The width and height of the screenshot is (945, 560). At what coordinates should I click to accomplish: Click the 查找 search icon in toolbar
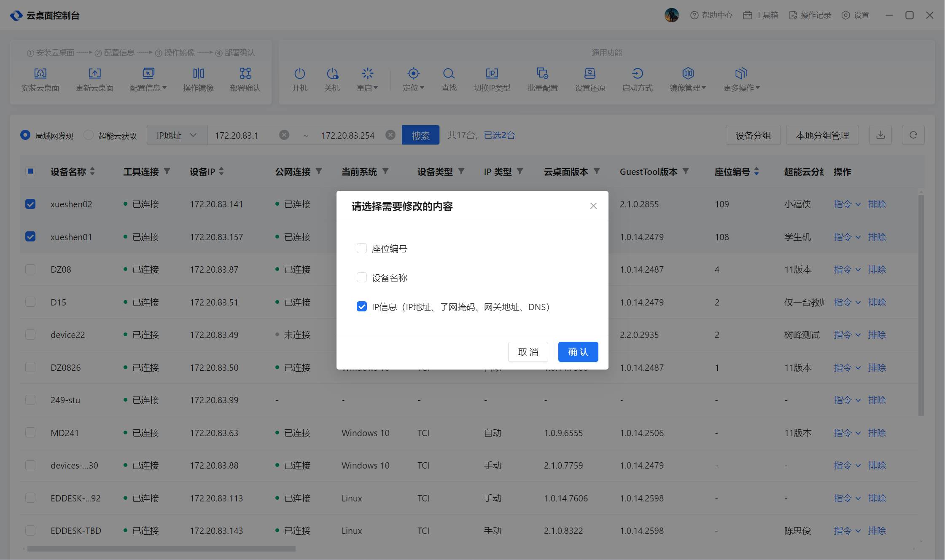tap(449, 74)
